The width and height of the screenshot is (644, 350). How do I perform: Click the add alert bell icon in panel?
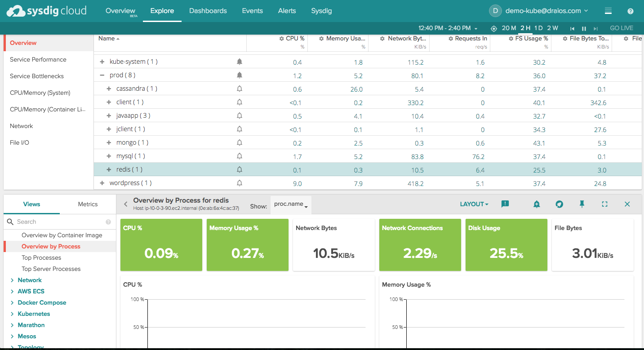point(537,204)
